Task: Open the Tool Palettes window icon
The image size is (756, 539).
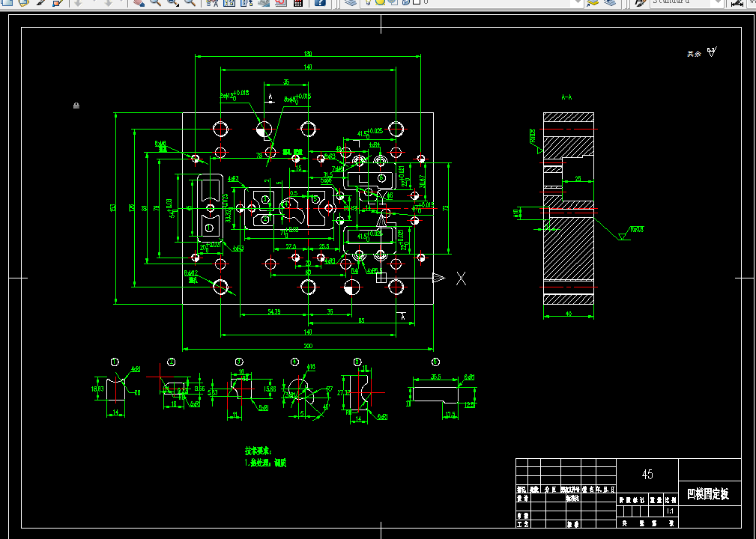Action: tap(247, 2)
